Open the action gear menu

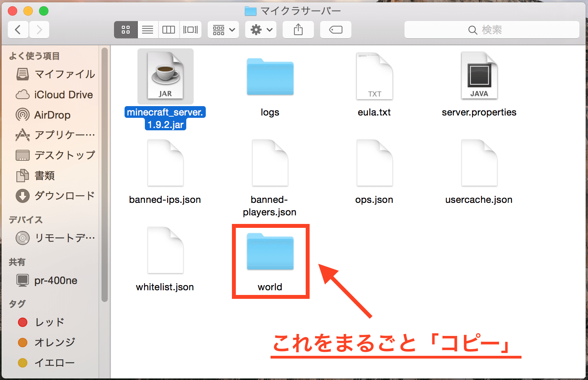pos(260,30)
